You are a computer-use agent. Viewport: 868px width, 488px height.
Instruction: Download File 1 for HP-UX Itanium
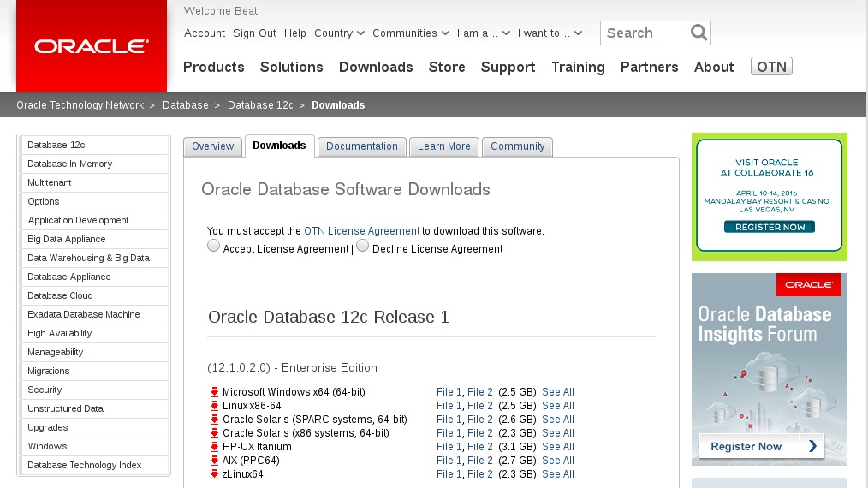tap(449, 447)
